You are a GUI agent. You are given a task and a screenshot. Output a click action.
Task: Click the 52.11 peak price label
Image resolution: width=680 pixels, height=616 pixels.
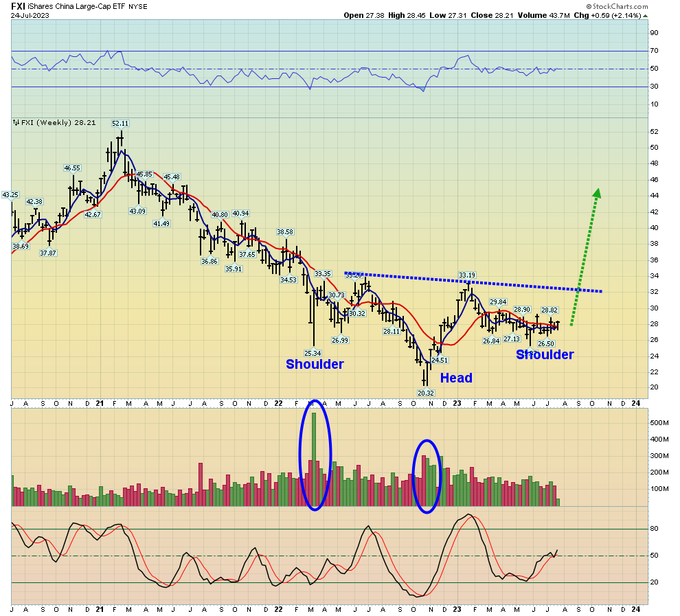[x=120, y=123]
